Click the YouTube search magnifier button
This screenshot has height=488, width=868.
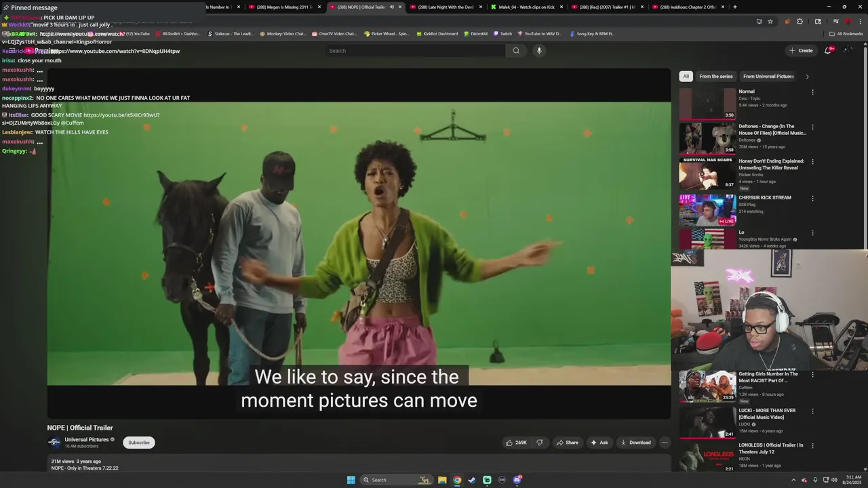point(516,50)
